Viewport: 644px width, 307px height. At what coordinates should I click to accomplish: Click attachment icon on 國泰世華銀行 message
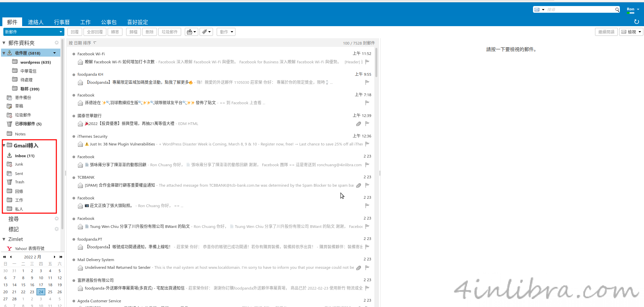(359, 124)
